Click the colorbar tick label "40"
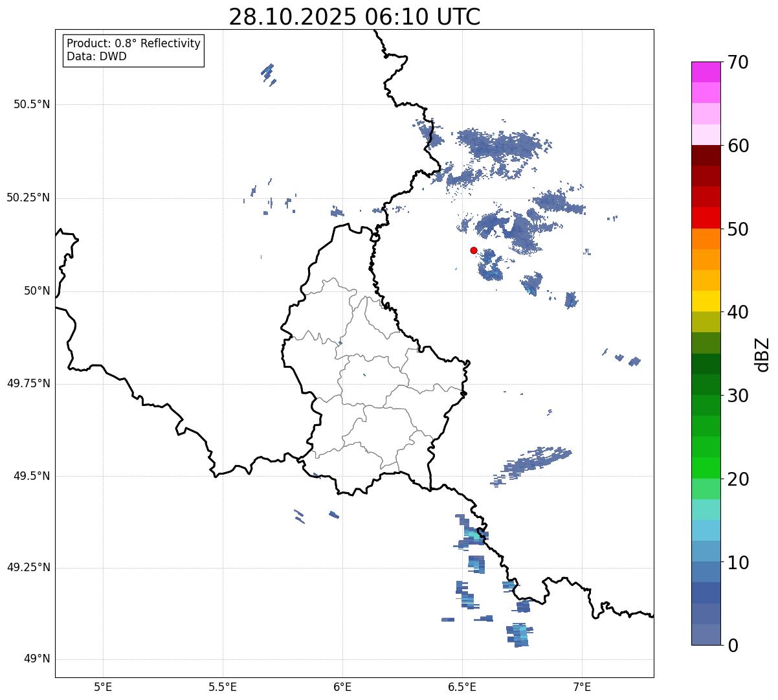The height and width of the screenshot is (700, 778). [x=739, y=312]
